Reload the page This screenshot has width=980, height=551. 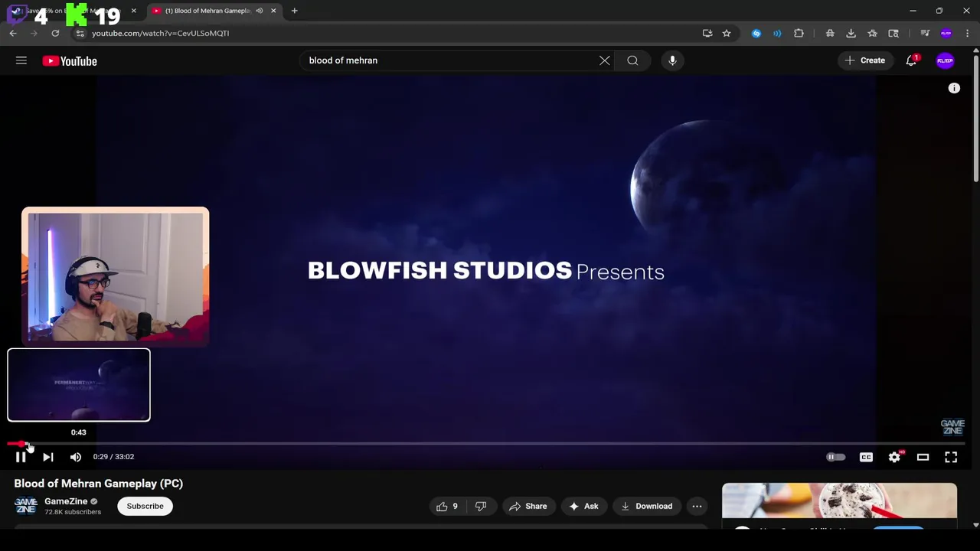pyautogui.click(x=55, y=33)
